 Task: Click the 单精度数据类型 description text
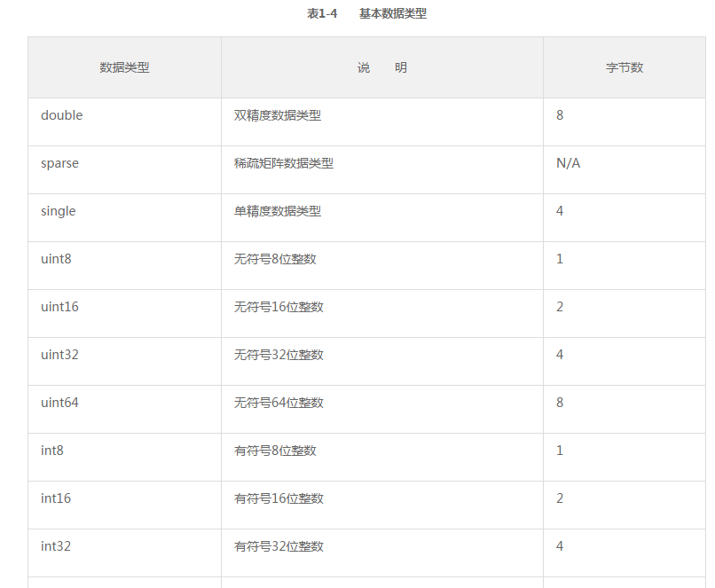278,211
